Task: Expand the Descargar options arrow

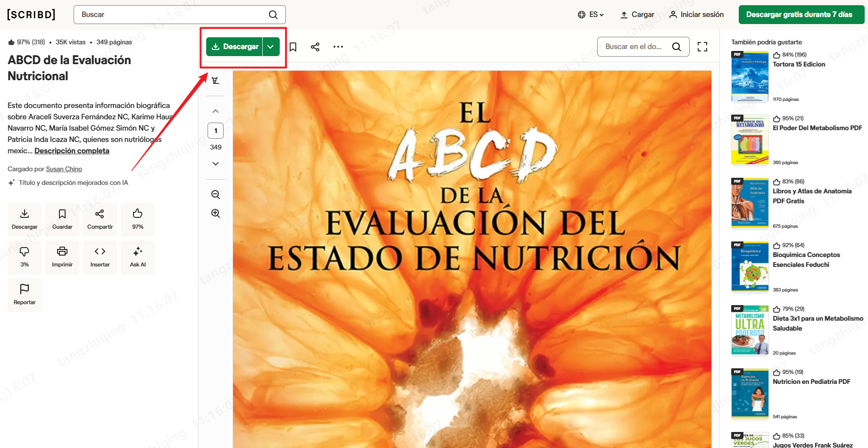Action: point(271,47)
